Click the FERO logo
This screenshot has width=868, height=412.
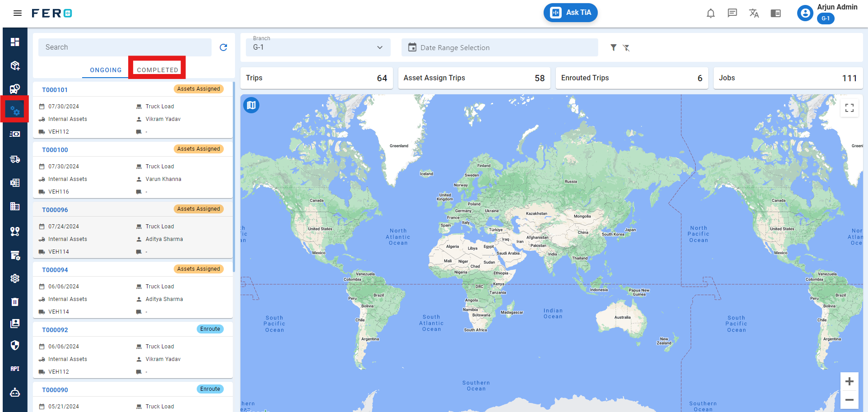click(52, 13)
